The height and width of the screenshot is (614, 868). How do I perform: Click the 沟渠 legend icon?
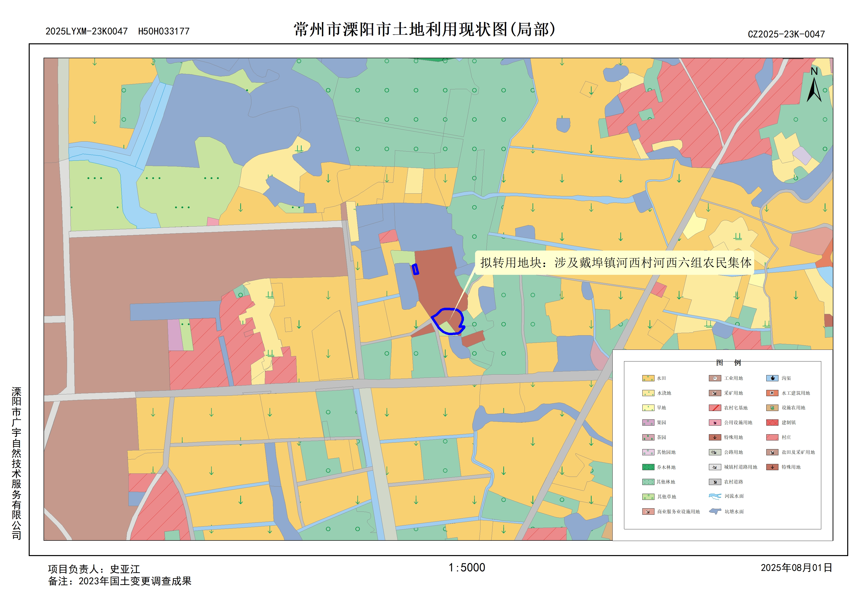tap(772, 378)
